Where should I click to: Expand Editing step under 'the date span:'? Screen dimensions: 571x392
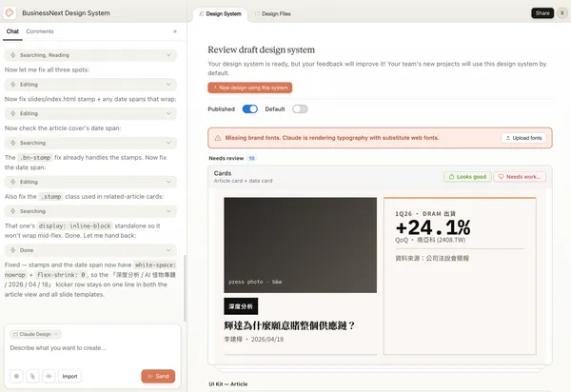tap(90, 182)
